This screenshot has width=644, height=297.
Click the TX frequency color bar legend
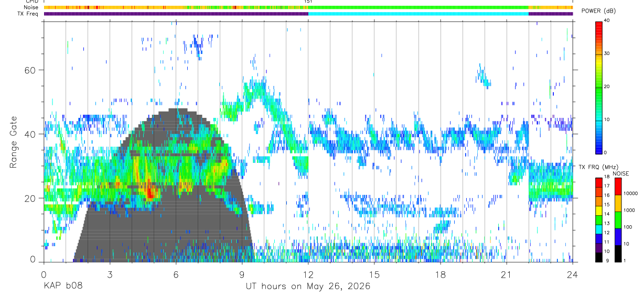pos(599,219)
